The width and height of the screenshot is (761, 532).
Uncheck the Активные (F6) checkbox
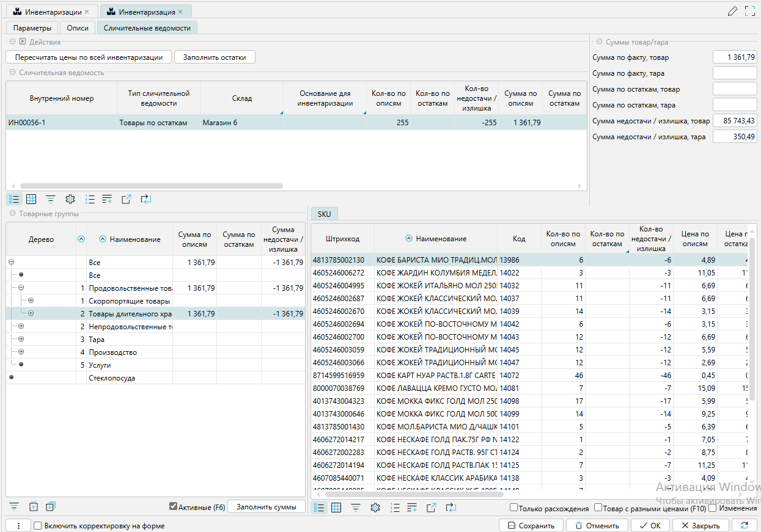tap(174, 506)
